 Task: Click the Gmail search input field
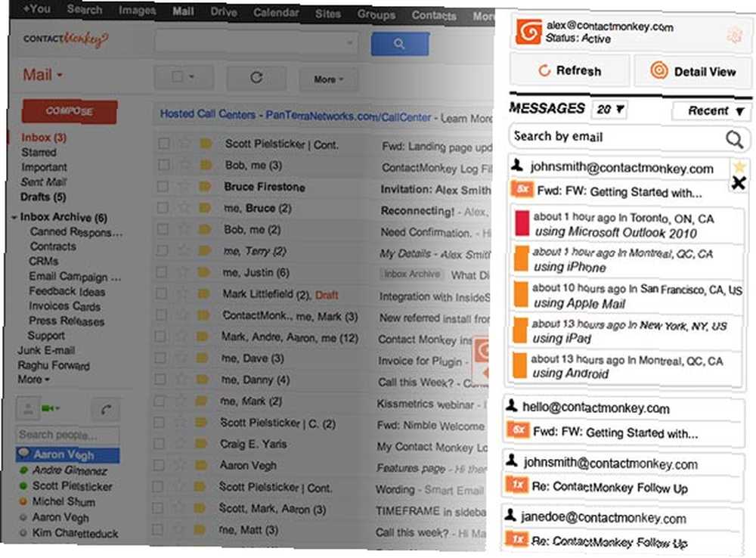256,42
